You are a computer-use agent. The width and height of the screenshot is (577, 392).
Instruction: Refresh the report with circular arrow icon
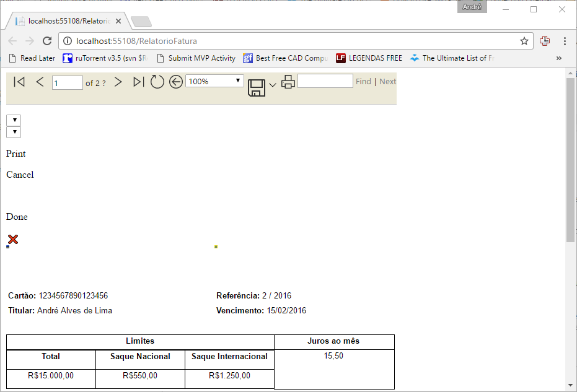[157, 82]
